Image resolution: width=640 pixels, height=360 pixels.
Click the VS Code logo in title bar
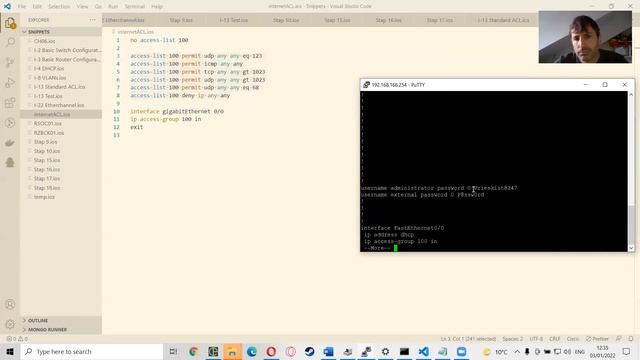click(7, 6)
